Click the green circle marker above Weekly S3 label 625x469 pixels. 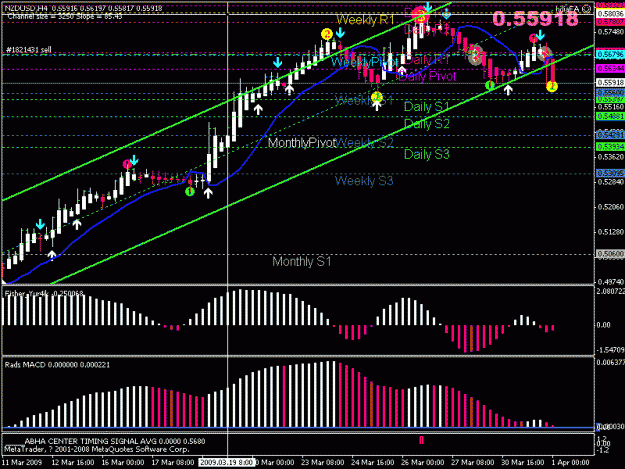[190, 192]
